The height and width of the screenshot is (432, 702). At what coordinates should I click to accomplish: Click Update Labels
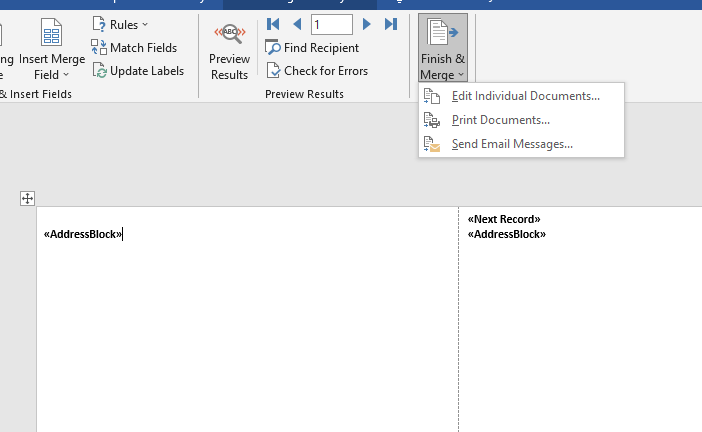138,71
